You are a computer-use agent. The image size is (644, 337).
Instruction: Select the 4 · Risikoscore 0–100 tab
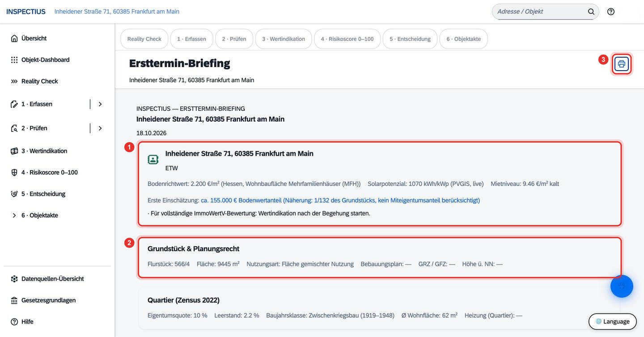(x=347, y=39)
